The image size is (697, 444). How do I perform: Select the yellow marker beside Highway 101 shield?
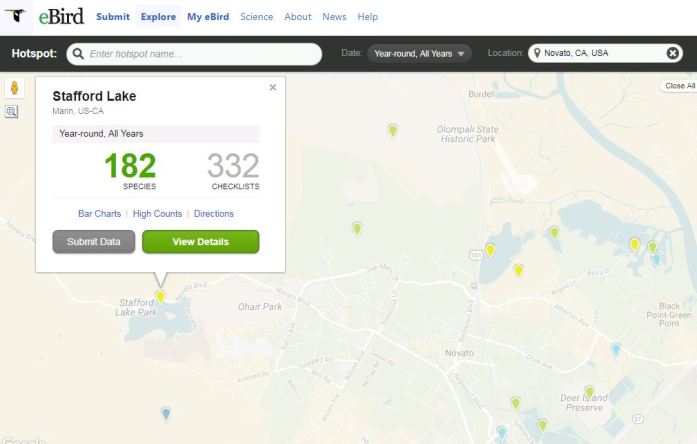pos(490,250)
